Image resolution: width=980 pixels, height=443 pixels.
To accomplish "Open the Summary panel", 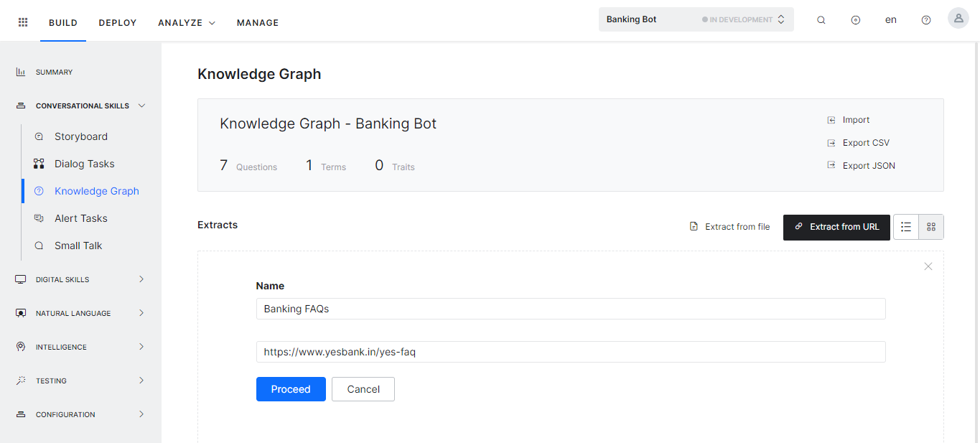I will (54, 71).
